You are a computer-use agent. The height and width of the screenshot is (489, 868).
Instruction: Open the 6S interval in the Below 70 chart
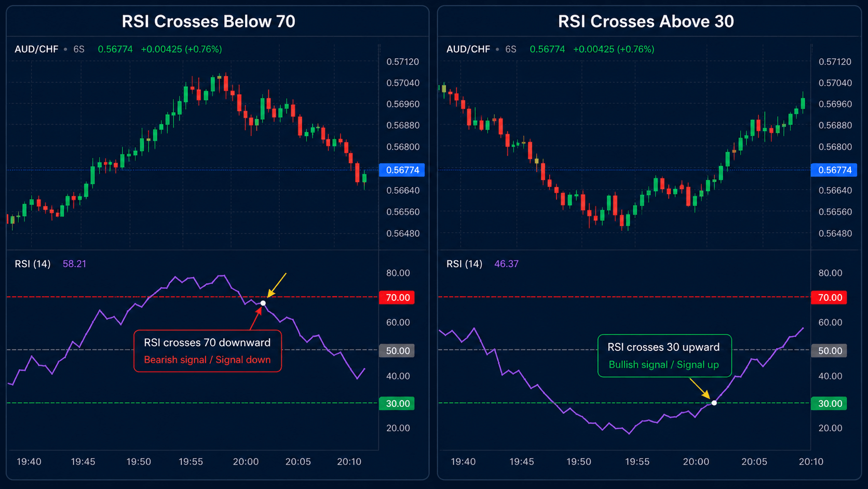point(79,49)
